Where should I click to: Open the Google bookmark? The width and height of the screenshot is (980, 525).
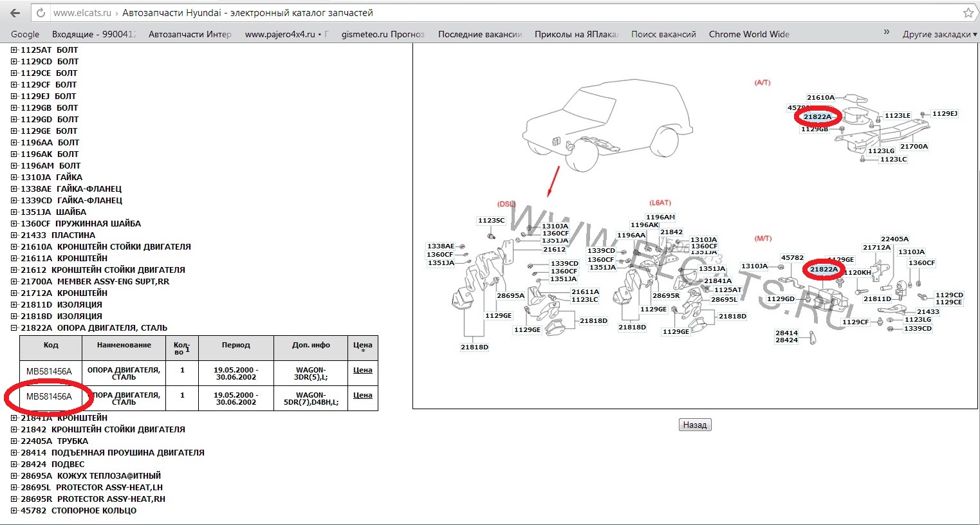click(25, 34)
